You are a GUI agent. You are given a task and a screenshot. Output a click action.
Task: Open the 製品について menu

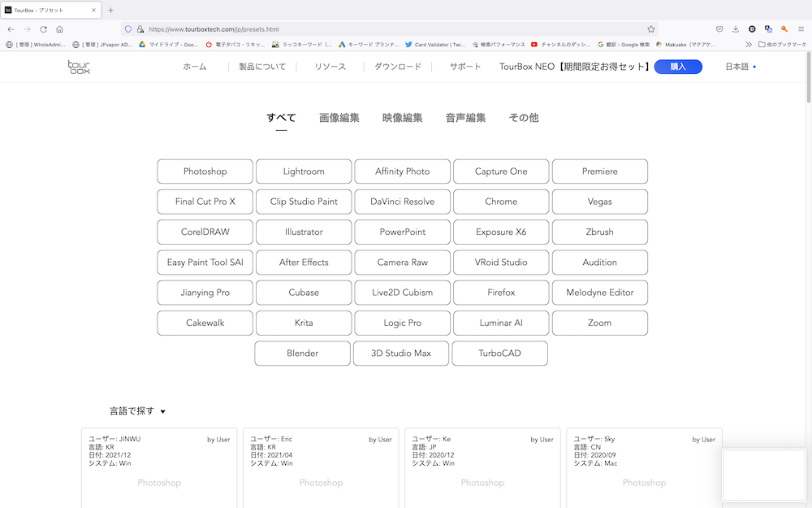[262, 67]
